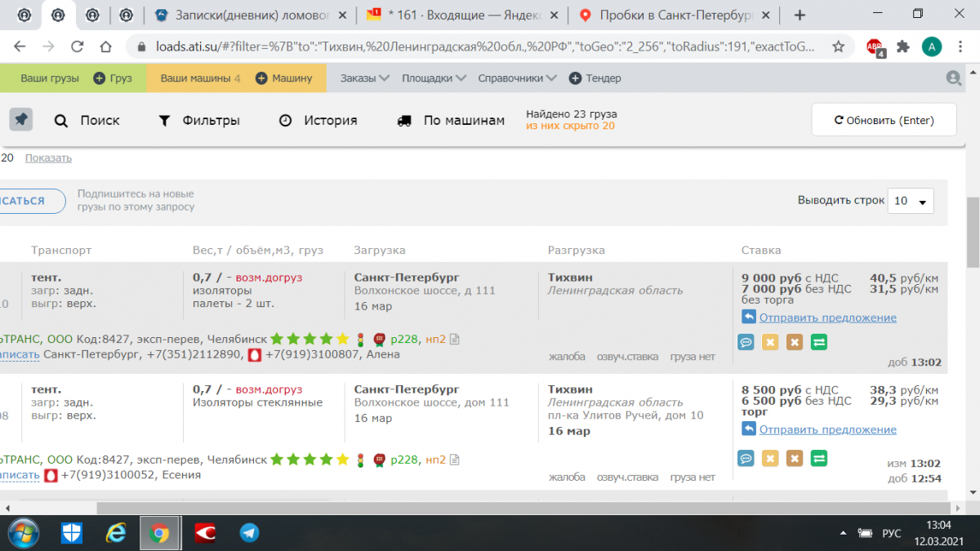This screenshot has width=980, height=551.
Task: Bookmark this page with the star icon
Action: 838,47
